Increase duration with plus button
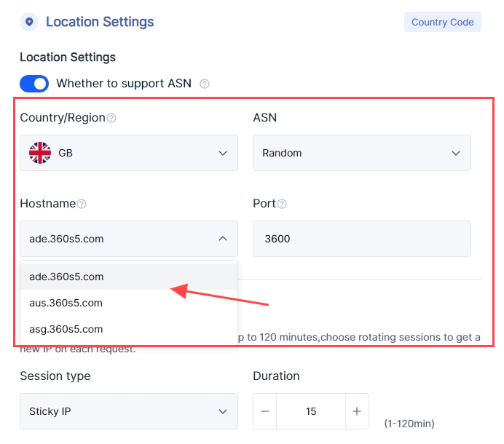This screenshot has width=504, height=444. 356,411
